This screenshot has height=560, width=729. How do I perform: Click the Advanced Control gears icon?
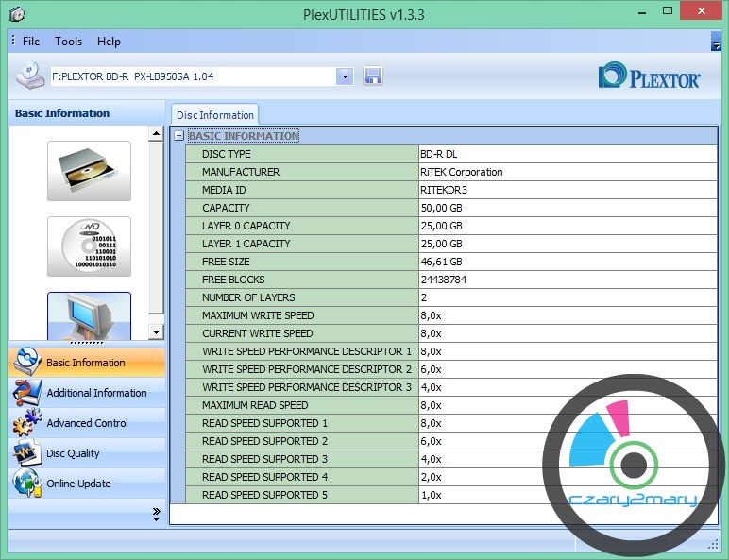(26, 423)
